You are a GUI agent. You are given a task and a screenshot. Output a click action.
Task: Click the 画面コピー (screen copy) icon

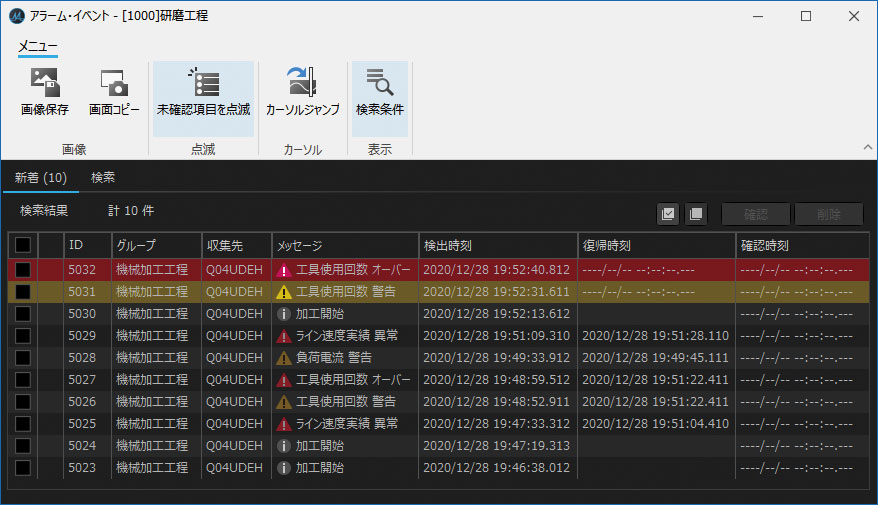(x=114, y=84)
